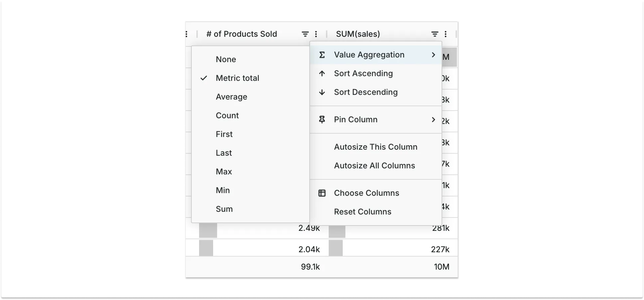
Task: Click Autosize This Column
Action: coord(375,147)
